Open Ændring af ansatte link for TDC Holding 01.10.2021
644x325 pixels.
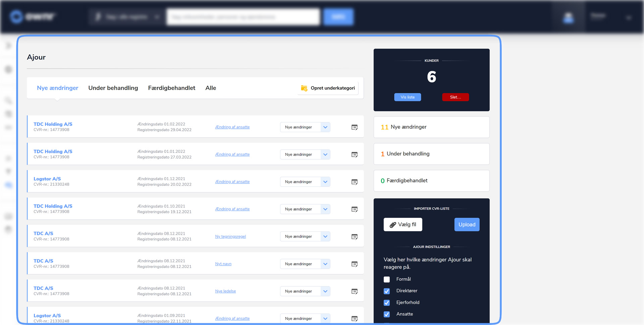point(232,209)
